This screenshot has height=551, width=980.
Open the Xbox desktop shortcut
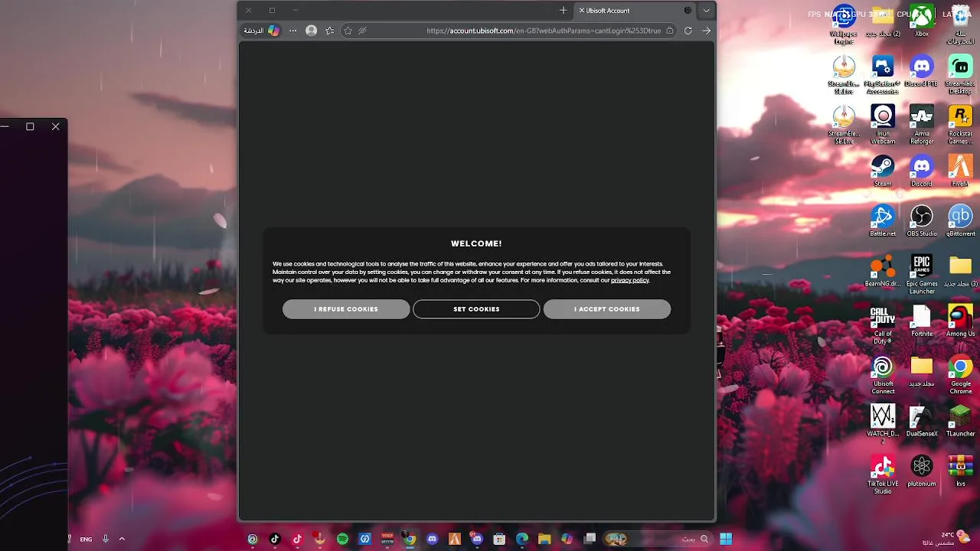pos(922,21)
